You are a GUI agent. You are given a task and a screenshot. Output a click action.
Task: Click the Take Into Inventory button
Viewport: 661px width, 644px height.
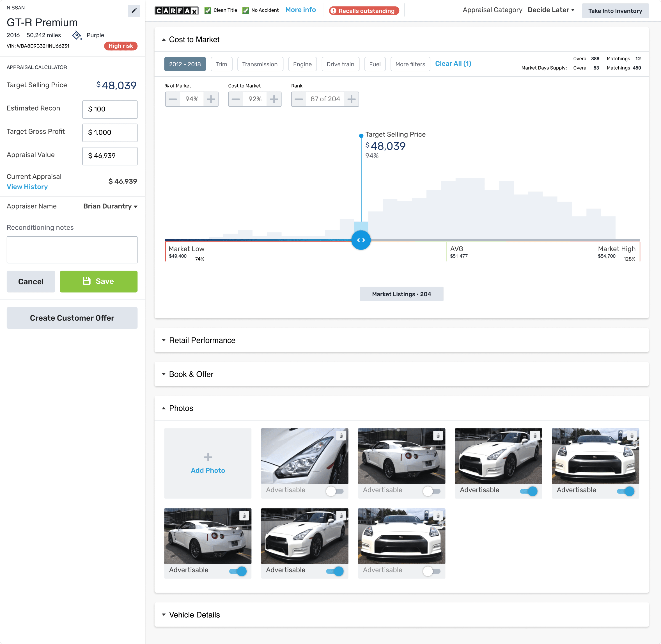click(615, 11)
